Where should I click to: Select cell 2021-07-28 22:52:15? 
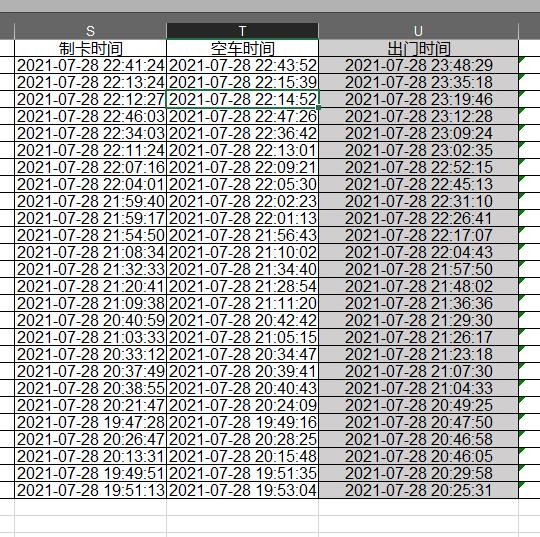click(418, 167)
